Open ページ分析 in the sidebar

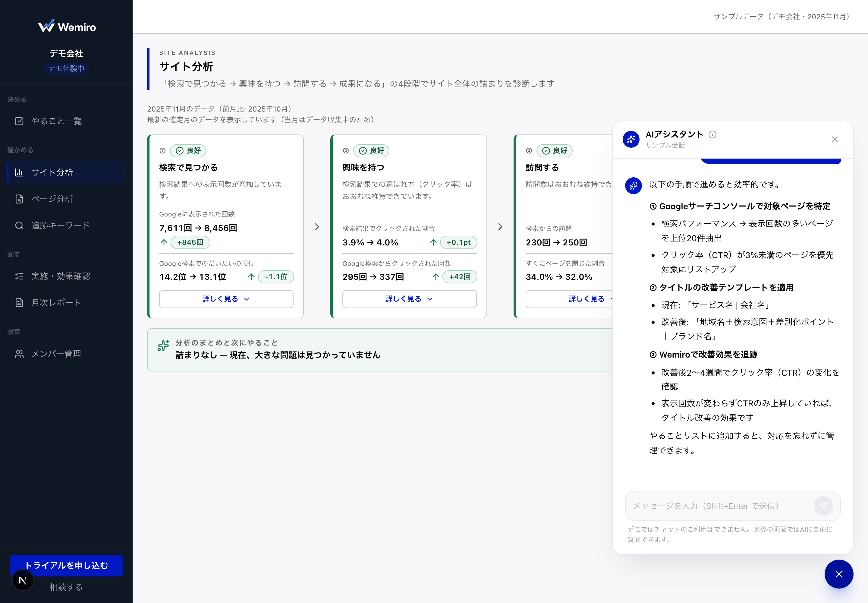[66, 199]
